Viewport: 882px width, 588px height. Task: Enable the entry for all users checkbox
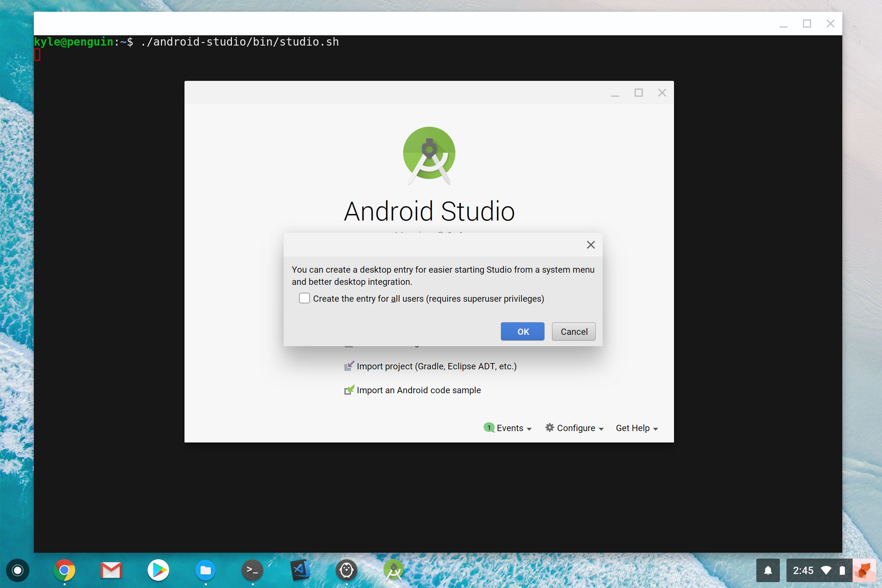pyautogui.click(x=304, y=298)
